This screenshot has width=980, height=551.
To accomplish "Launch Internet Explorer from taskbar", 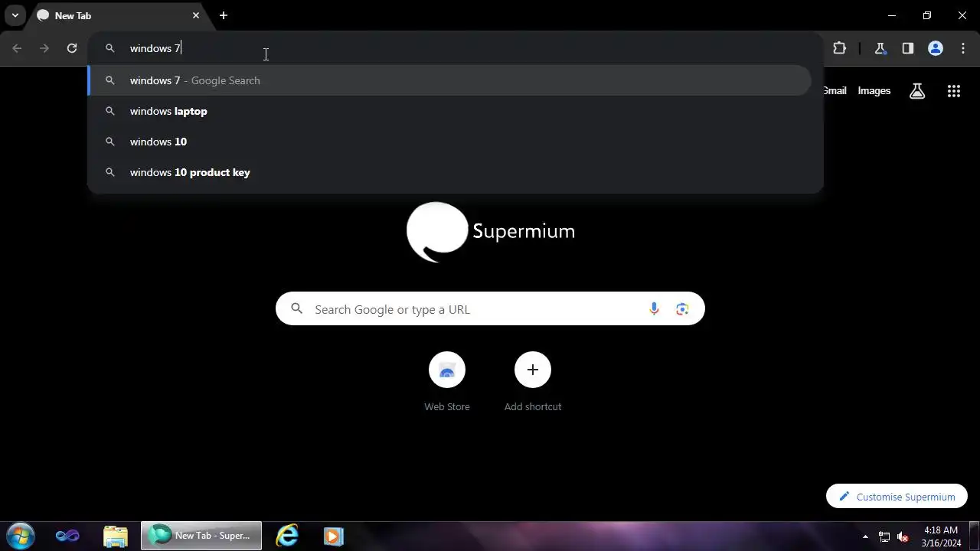I will (x=286, y=536).
